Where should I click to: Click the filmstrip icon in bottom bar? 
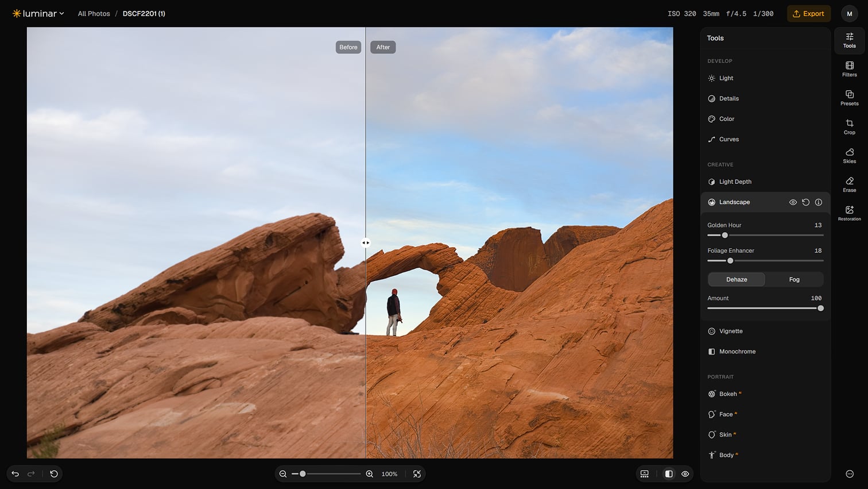coord(645,474)
